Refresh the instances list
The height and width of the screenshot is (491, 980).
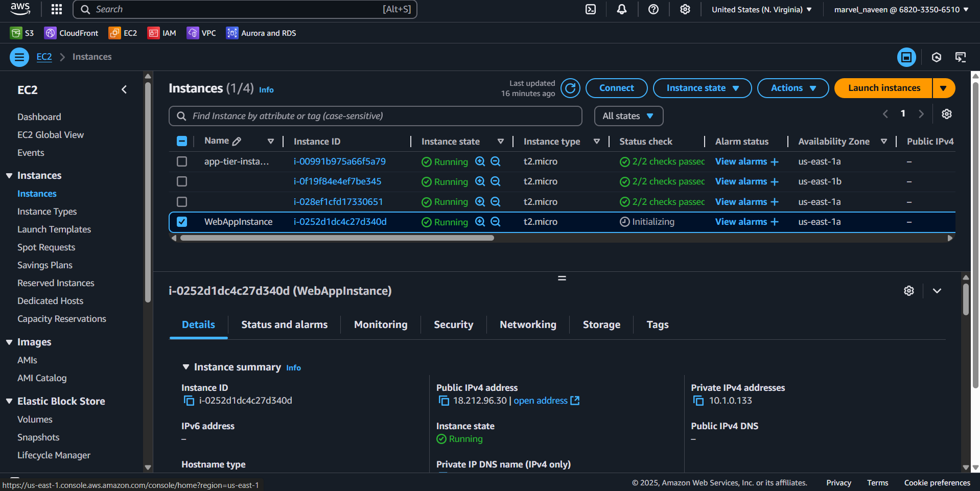(x=570, y=88)
